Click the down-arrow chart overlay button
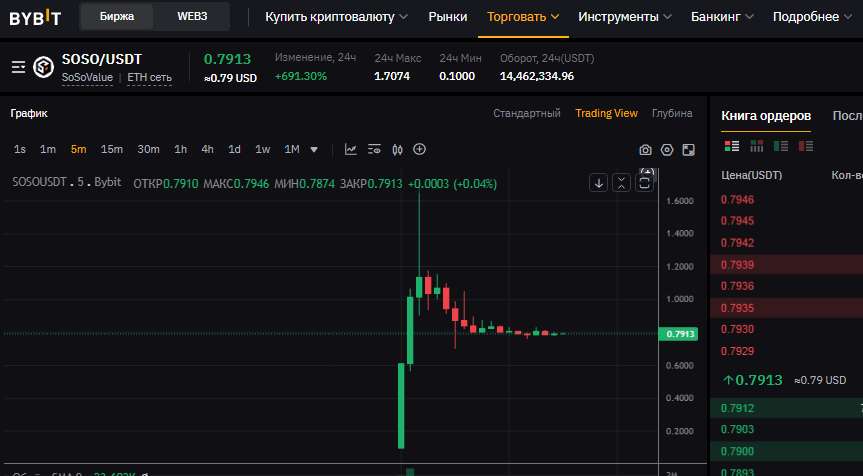The image size is (863, 476). coord(598,183)
